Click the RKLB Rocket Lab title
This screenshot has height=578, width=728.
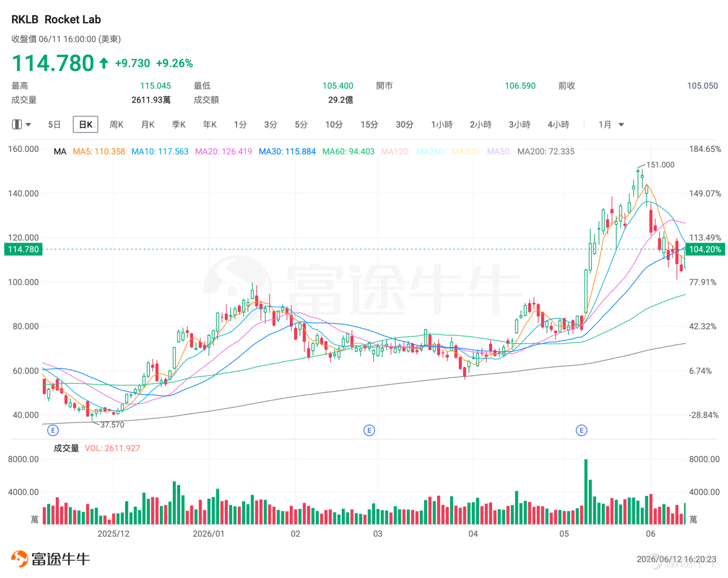[x=56, y=20]
